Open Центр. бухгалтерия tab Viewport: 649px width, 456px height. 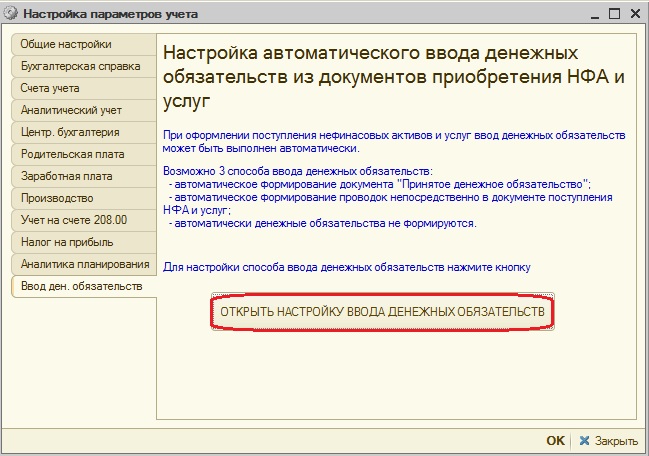point(84,132)
